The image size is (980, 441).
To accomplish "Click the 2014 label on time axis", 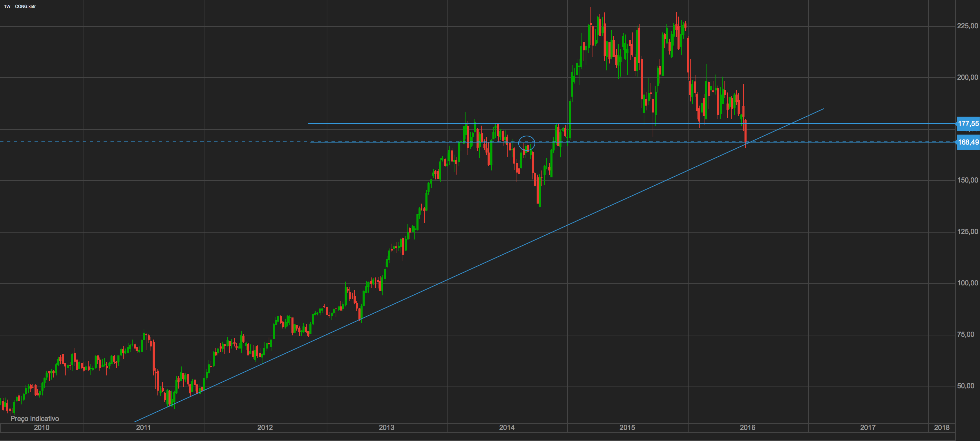I will (507, 428).
